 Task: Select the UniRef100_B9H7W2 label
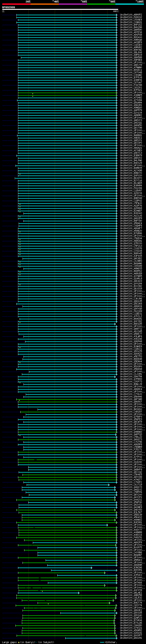(x=131, y=50)
